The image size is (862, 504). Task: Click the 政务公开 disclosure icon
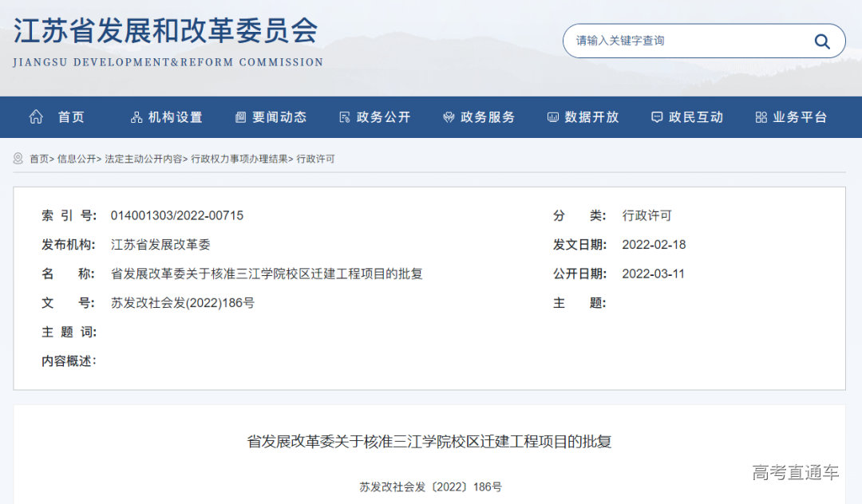(345, 116)
